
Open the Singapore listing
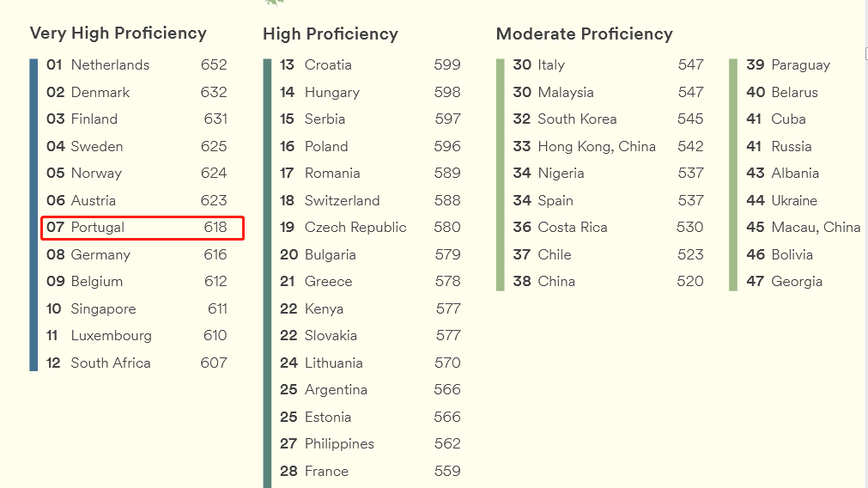tap(103, 309)
